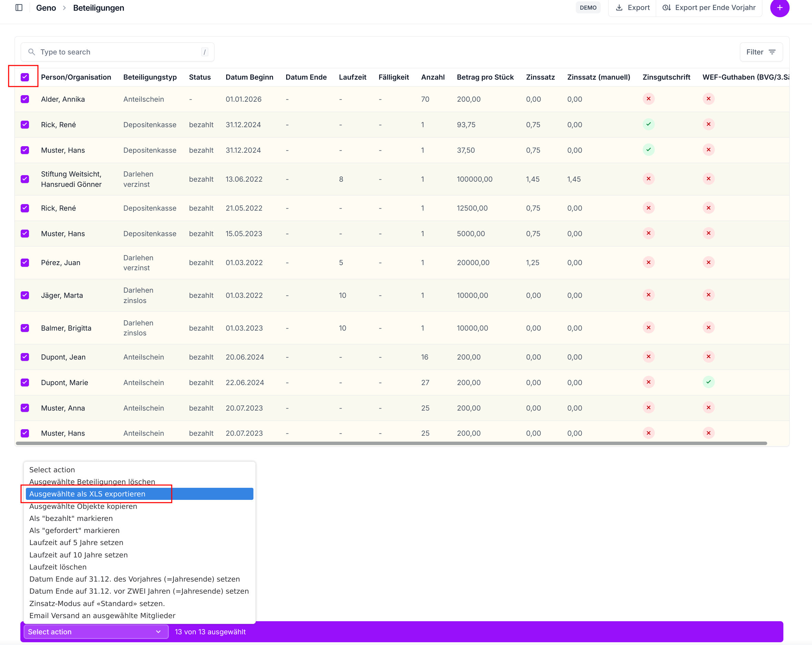812x645 pixels.
Task: Open the Filter options
Action: 761,52
